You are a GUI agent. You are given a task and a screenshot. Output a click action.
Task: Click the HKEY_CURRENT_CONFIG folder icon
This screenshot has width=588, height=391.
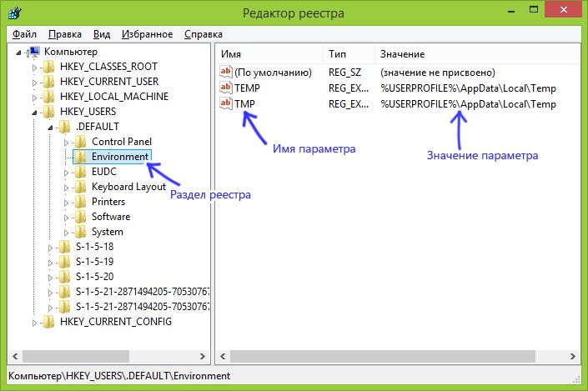click(x=49, y=322)
